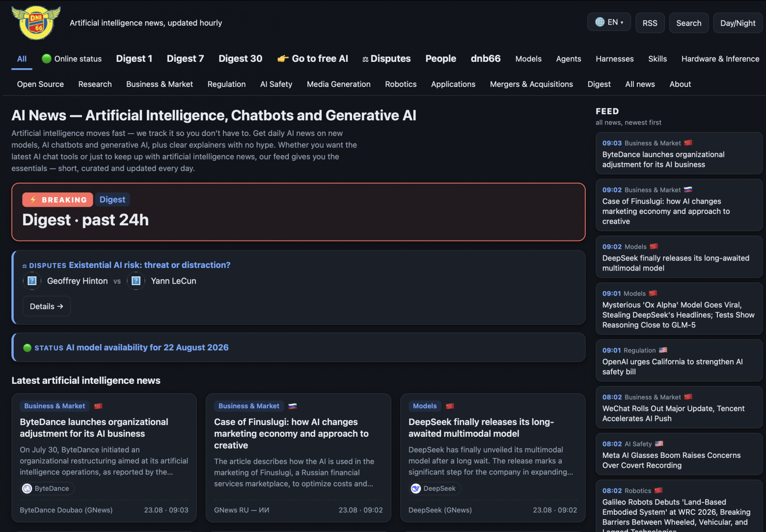Open feed item Meta AI Glasses Boom
The image size is (766, 532).
click(x=679, y=454)
